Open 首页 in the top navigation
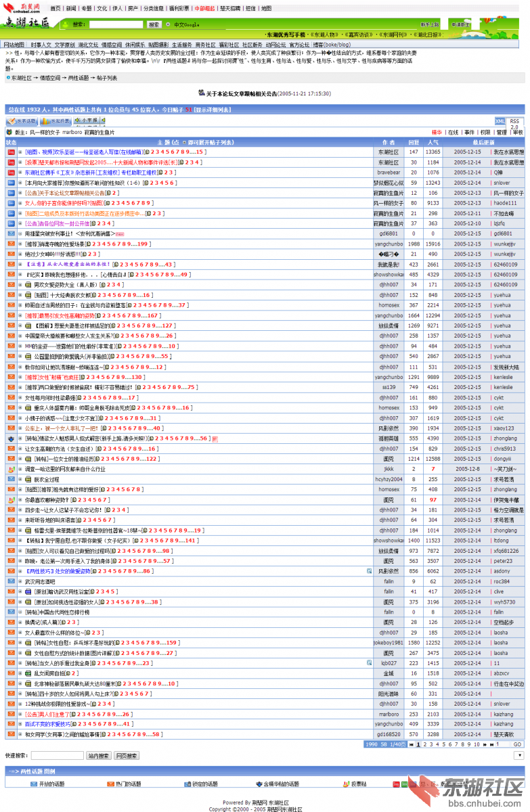530x812 pixels. (x=56, y=9)
